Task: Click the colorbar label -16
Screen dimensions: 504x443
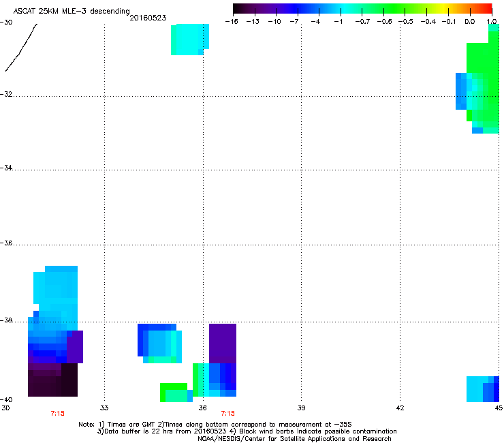Action: coord(232,22)
